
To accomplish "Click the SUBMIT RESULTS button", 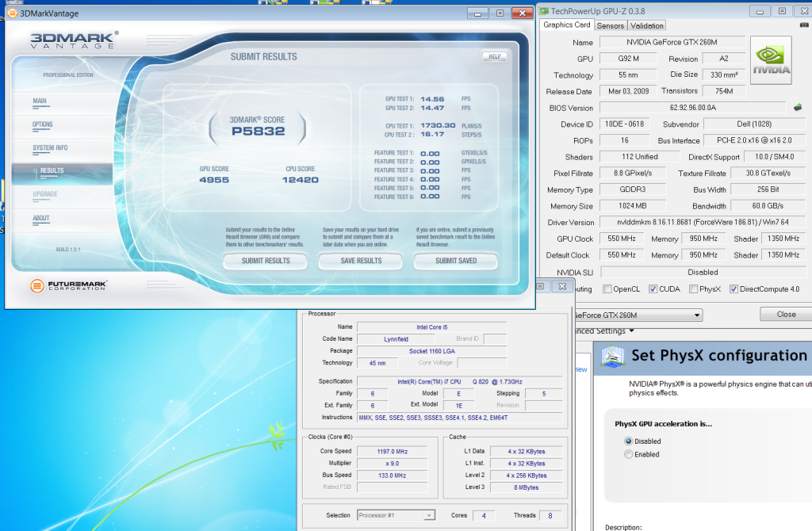I will click(265, 261).
